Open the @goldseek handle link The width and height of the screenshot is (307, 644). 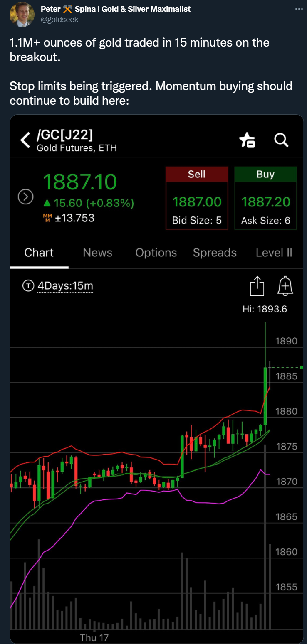[x=59, y=20]
